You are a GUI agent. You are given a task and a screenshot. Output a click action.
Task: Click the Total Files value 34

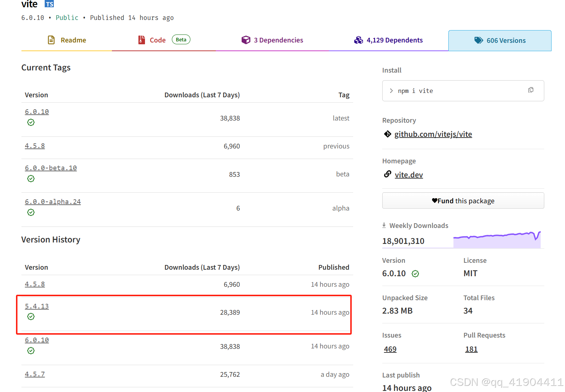(x=468, y=311)
